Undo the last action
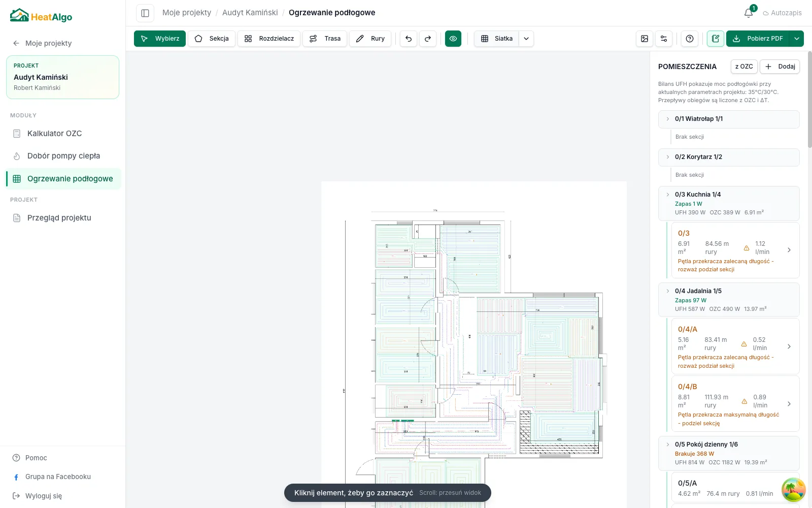The image size is (812, 508). pos(409,39)
